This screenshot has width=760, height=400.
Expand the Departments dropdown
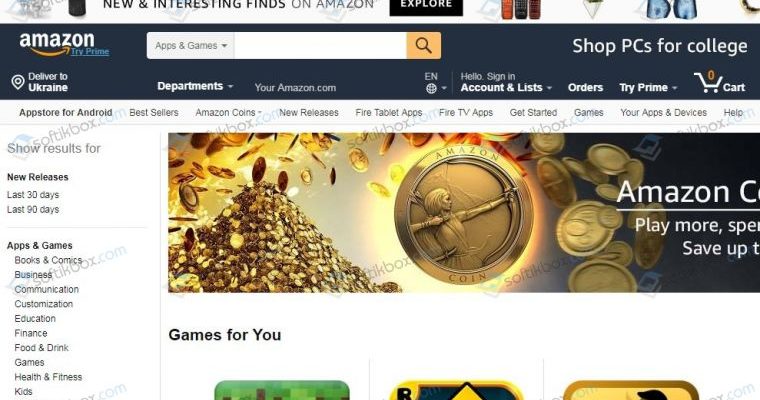click(x=195, y=86)
